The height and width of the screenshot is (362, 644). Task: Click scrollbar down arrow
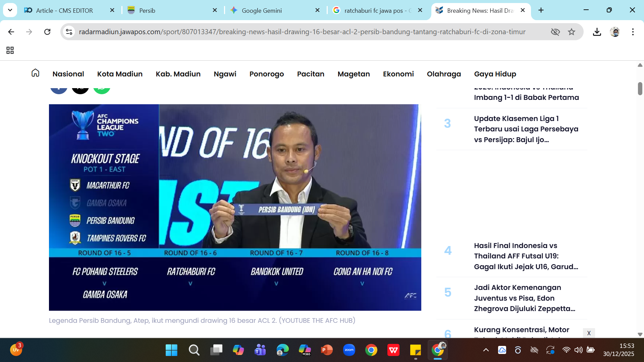(x=640, y=334)
